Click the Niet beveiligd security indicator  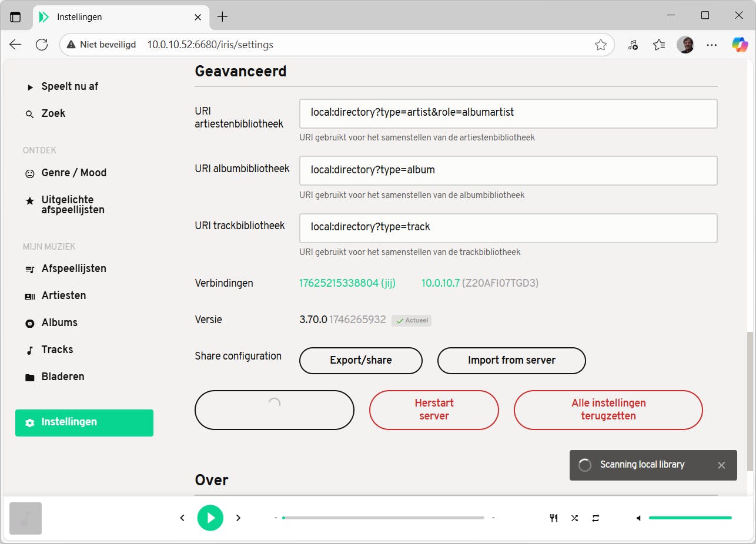click(101, 45)
